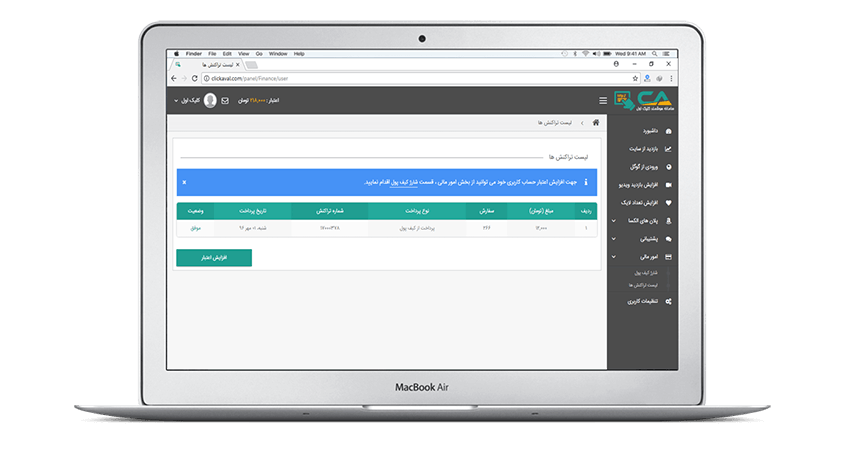This screenshot has height=450, width=845.
Task: Click the Wi-Fi status icon
Action: (585, 54)
